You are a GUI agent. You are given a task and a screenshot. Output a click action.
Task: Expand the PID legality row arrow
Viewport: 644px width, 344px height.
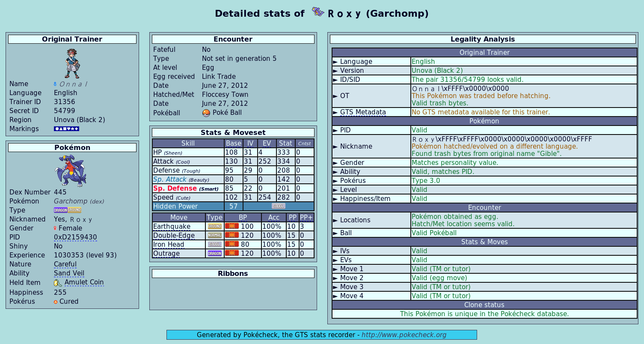pos(335,130)
